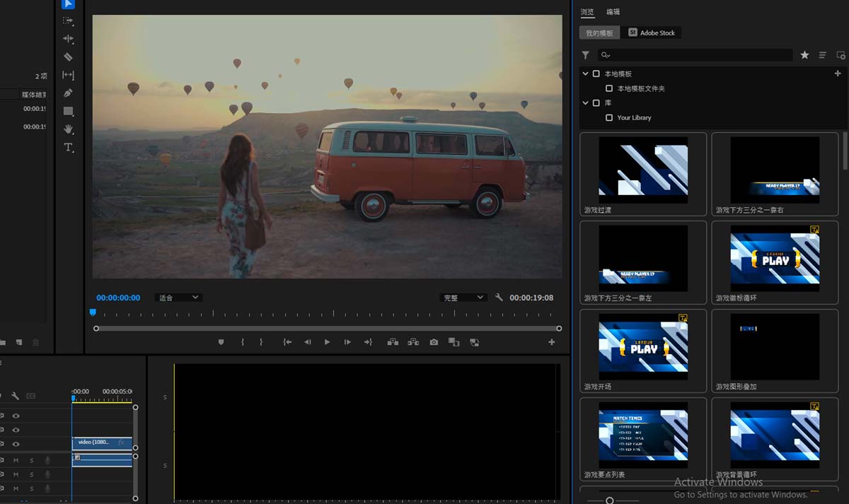849x504 pixels.
Task: Click the star favorites icon in templates panel
Action: tap(804, 55)
